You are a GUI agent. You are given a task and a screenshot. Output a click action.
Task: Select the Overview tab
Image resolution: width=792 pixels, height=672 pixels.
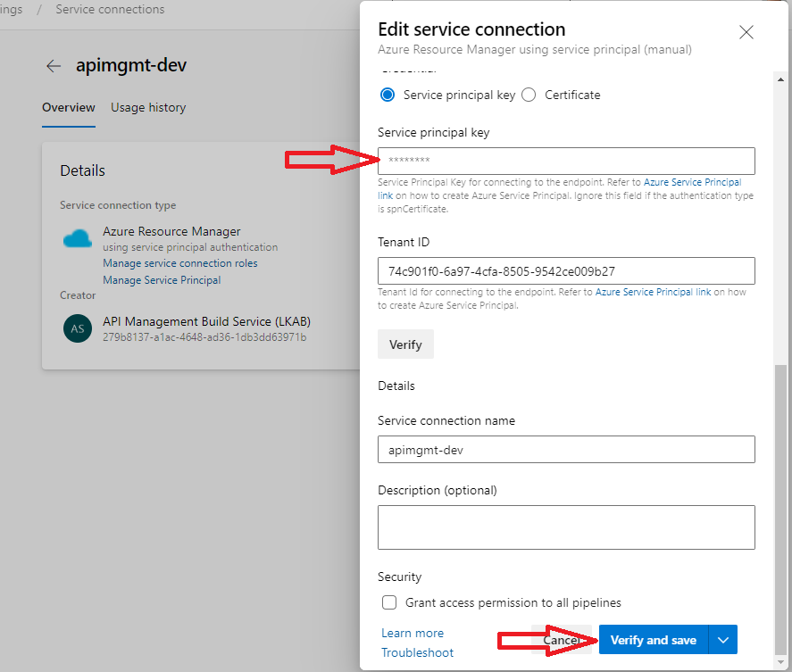point(68,107)
